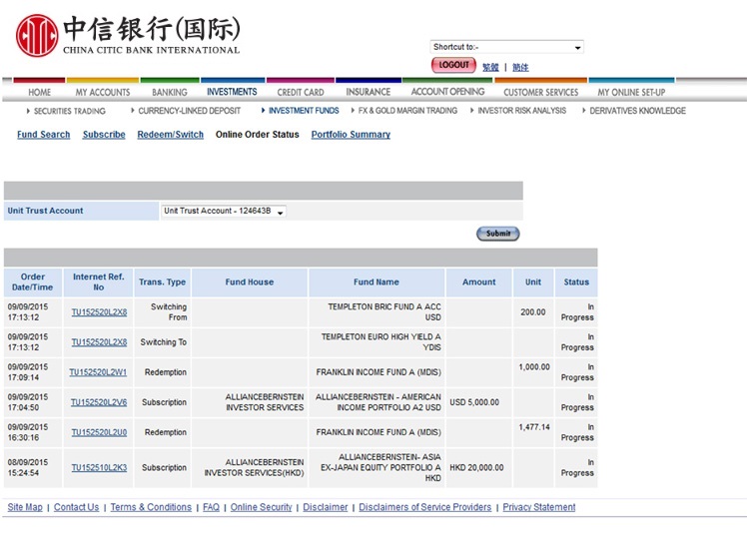Click the China CITIC Bank International logo
The height and width of the screenshot is (560, 747).
tap(128, 35)
